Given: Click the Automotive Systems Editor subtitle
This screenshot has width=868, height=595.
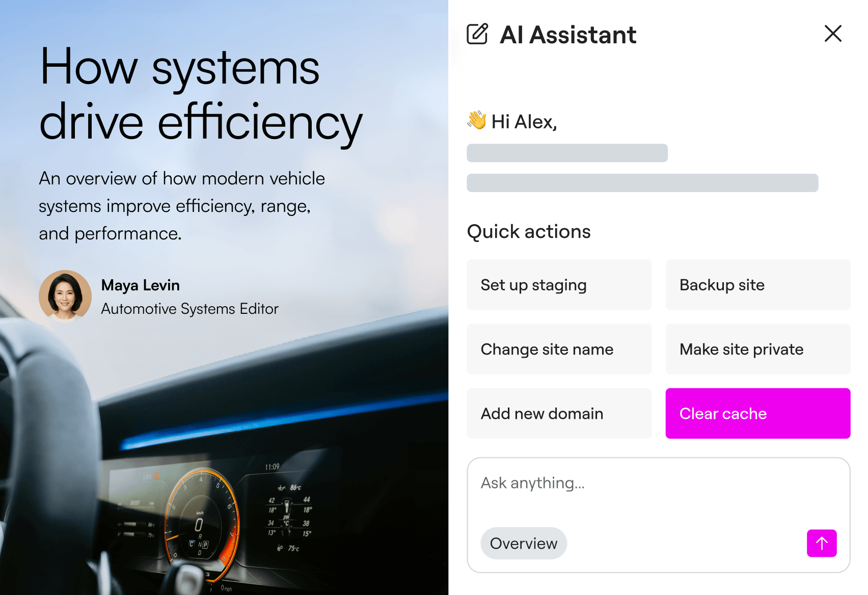Looking at the screenshot, I should pos(189,309).
